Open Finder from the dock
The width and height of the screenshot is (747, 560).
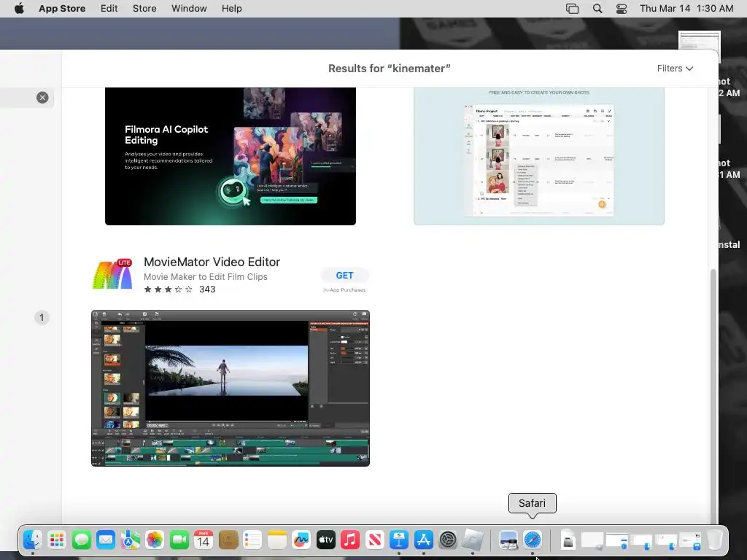point(32,540)
